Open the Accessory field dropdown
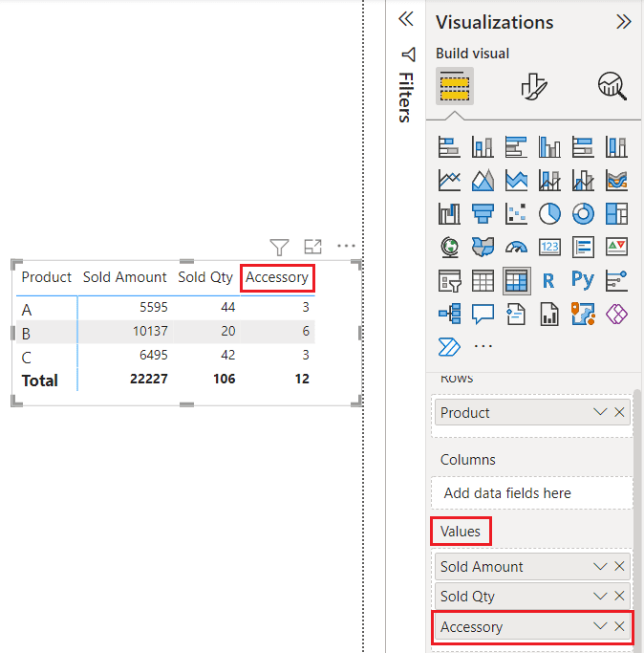The height and width of the screenshot is (653, 644). [600, 626]
